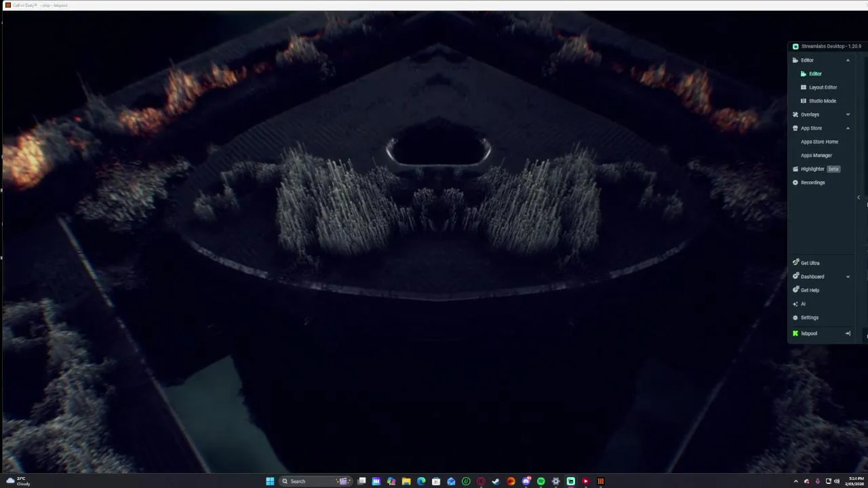Open the Windows Start menu
868x488 pixels.
pyautogui.click(x=270, y=481)
